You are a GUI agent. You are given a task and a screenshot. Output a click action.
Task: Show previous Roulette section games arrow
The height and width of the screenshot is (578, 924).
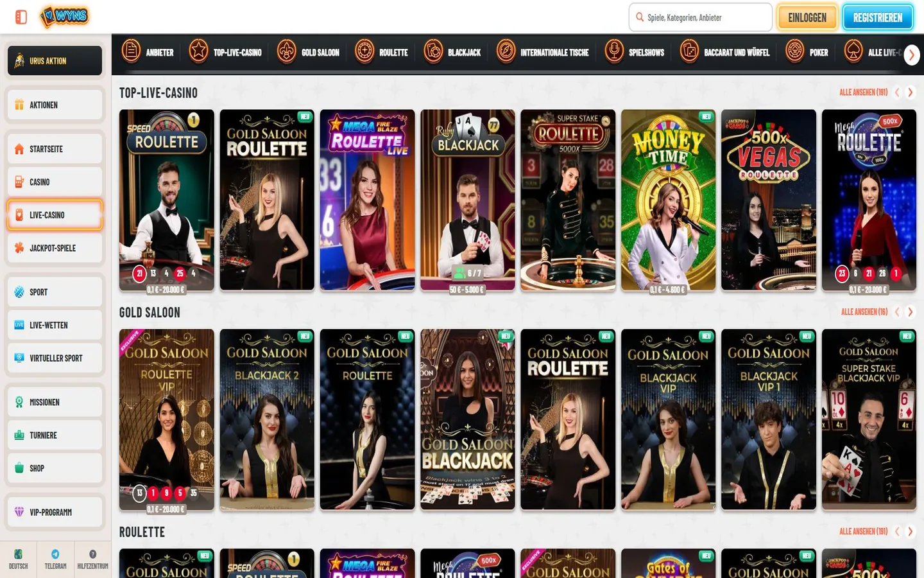pyautogui.click(x=897, y=532)
